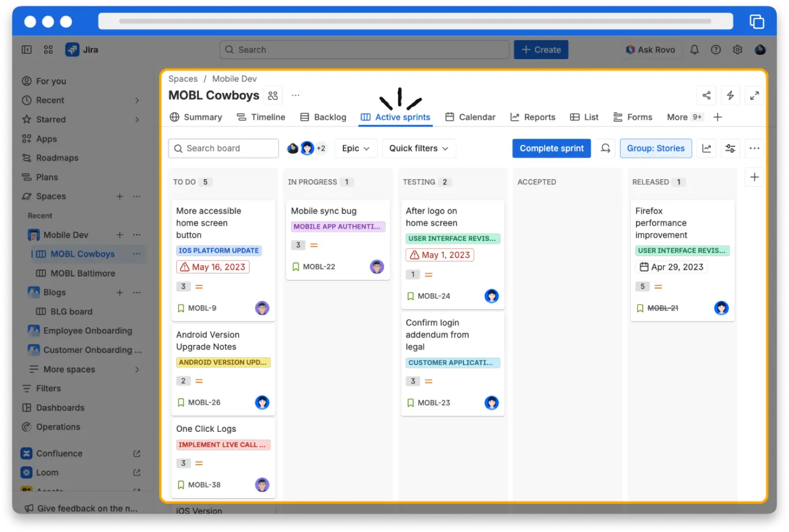Open Confluence external link
Image resolution: width=789 pixels, height=532 pixels.
coord(137,454)
